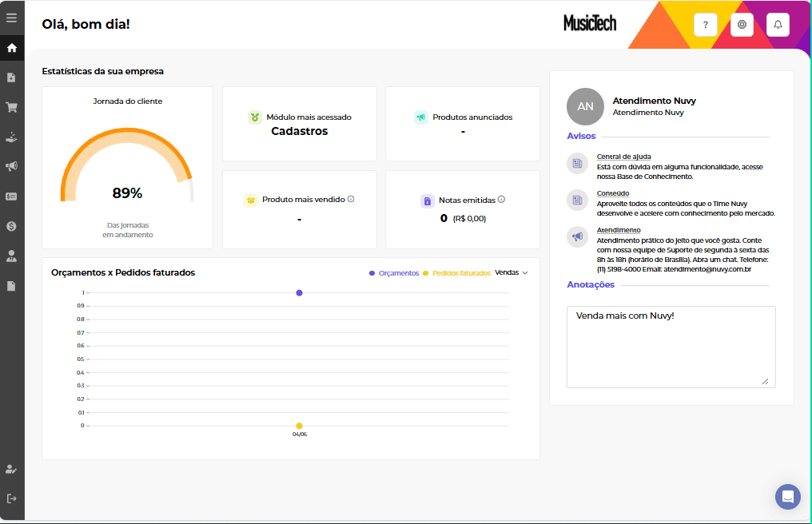Click info icon beside Produto mais vendido
Image resolution: width=812 pixels, height=524 pixels.
(x=351, y=199)
